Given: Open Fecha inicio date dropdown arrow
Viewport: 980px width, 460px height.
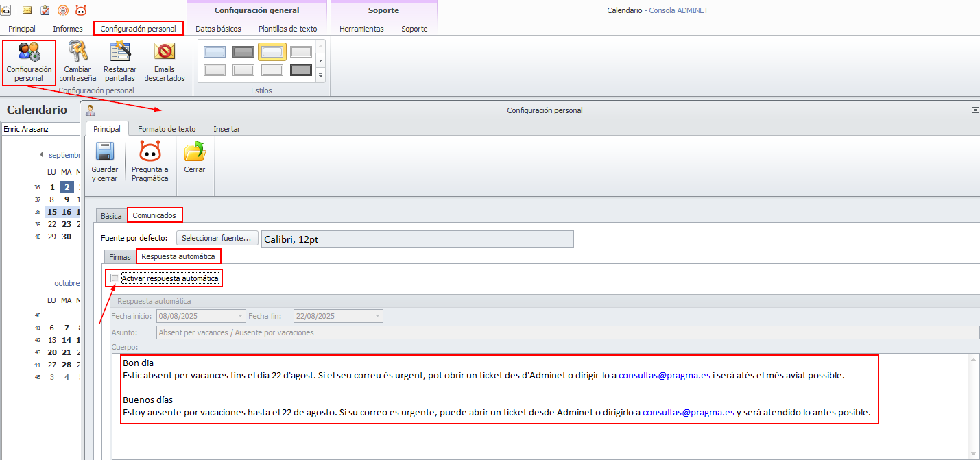Looking at the screenshot, I should [x=240, y=316].
